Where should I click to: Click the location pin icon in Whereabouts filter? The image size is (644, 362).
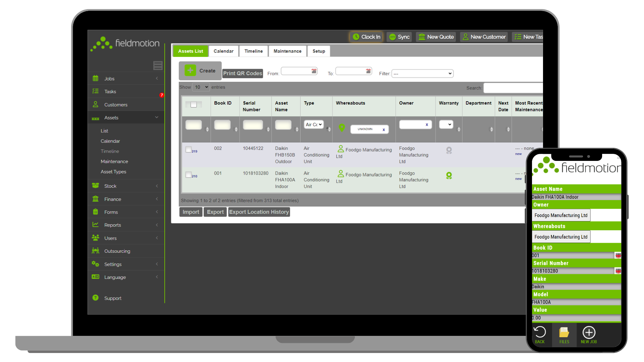[342, 128]
